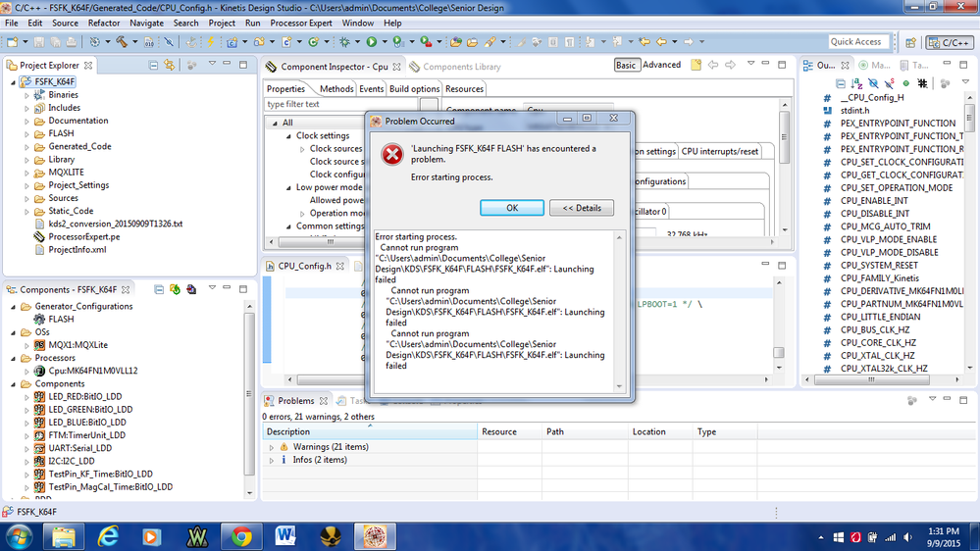980x551 pixels.
Task: Open the Project menu
Action: point(222,24)
